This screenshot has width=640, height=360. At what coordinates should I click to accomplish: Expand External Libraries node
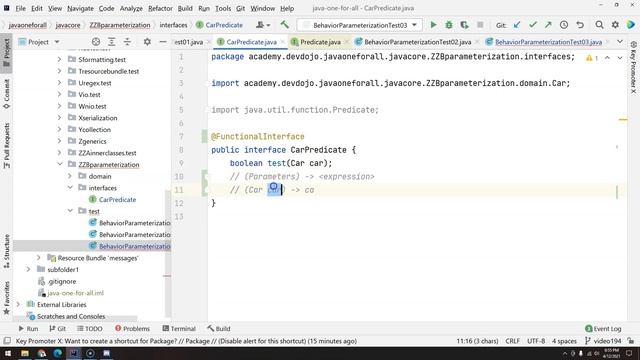click(x=18, y=304)
